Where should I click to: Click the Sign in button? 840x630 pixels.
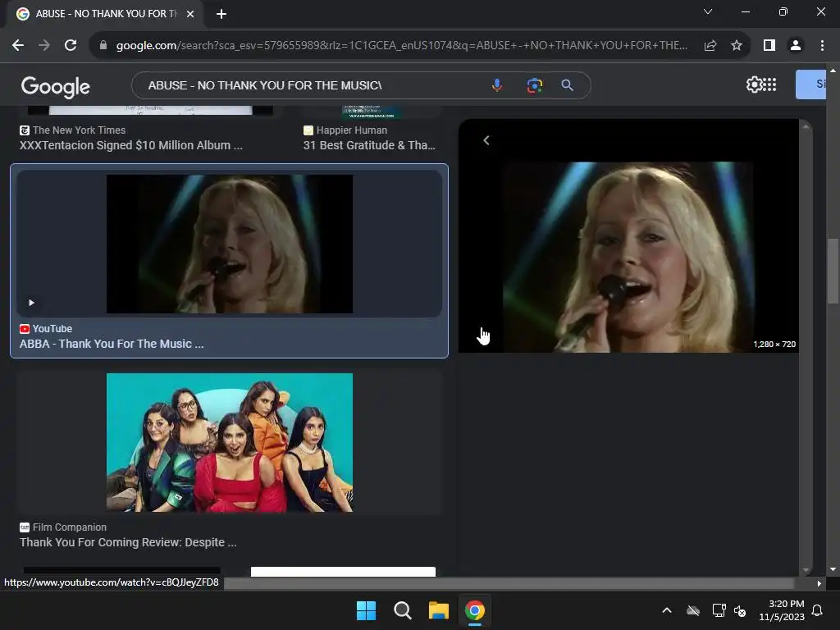tap(811, 84)
